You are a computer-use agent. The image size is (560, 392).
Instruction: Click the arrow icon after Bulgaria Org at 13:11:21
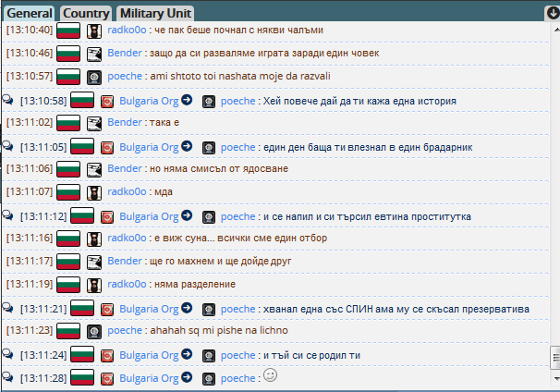click(x=187, y=308)
